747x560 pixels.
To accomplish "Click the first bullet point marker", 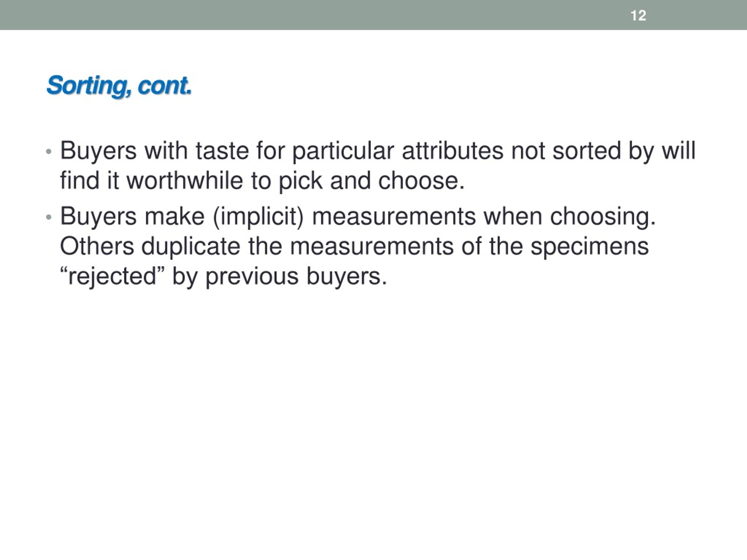I will tap(49, 152).
